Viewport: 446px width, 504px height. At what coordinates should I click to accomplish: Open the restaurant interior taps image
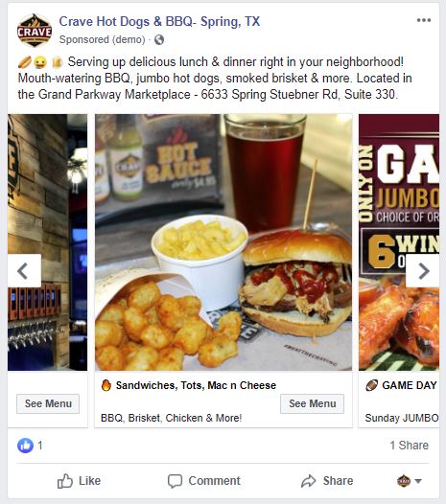[47, 242]
